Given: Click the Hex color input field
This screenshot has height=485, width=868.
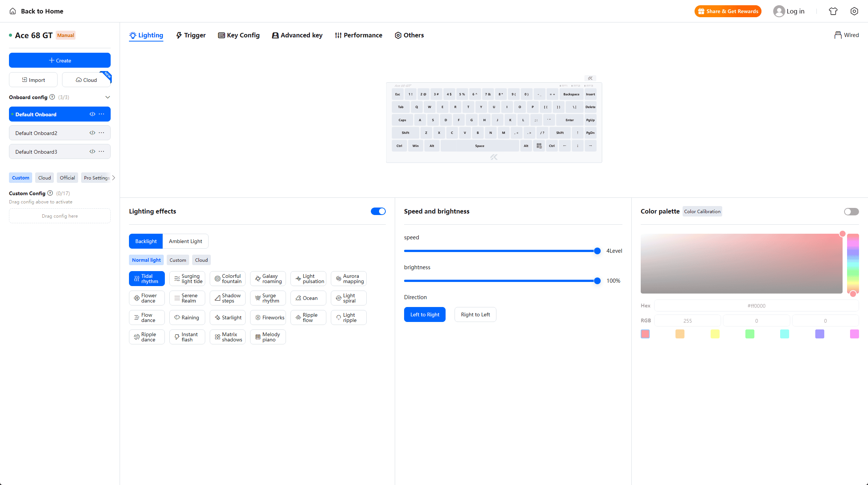Looking at the screenshot, I should tap(757, 306).
